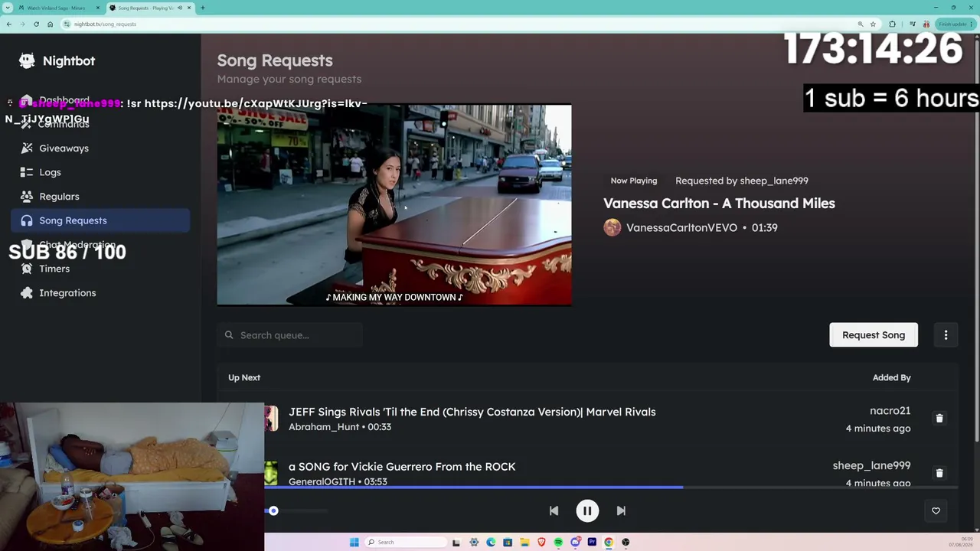Open the Logs page in sidebar
Screen dimensions: 980x551
point(100,172)
